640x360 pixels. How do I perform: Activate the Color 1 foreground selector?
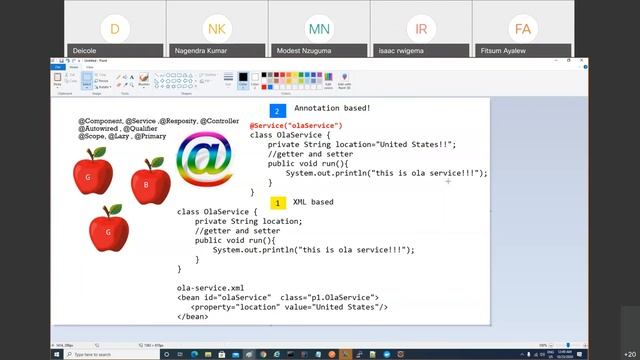(243, 80)
